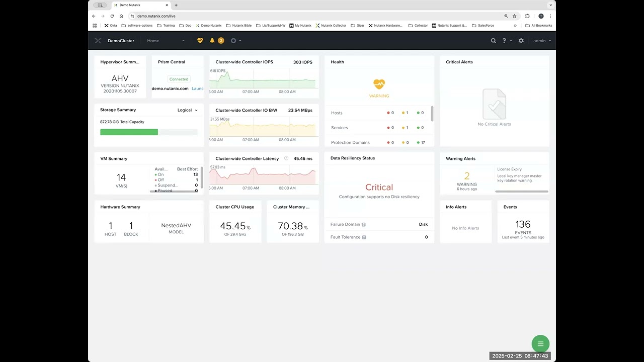This screenshot has height=362, width=644.
Task: Click the storage capacity usage bar
Action: pos(149,132)
